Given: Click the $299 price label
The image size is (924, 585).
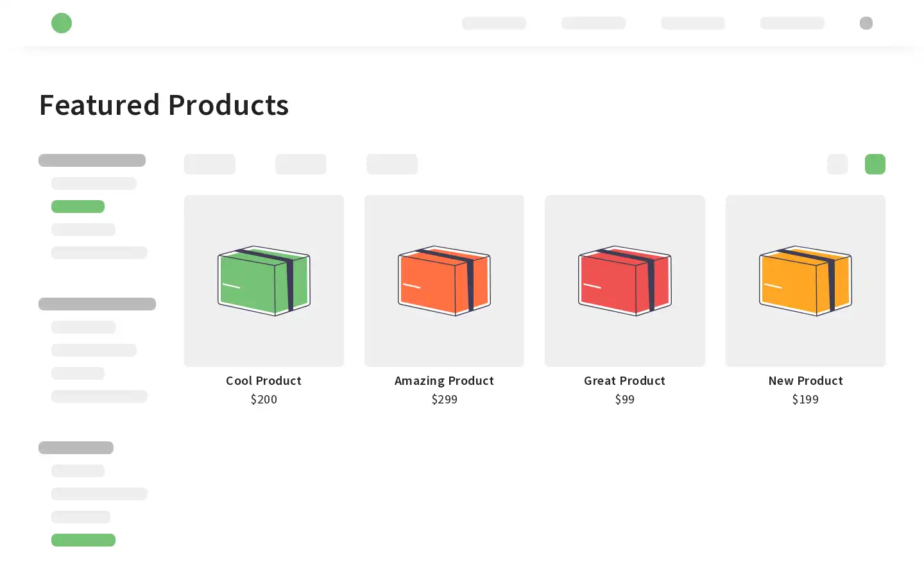Looking at the screenshot, I should (444, 399).
